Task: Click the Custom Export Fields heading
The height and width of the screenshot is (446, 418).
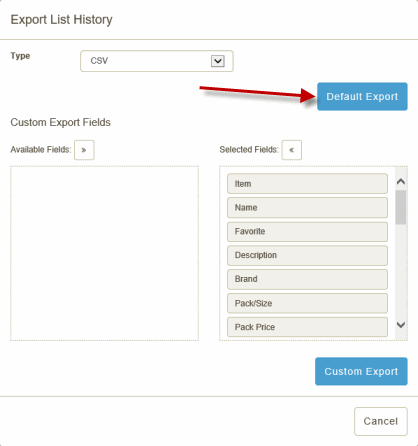Action: [60, 122]
